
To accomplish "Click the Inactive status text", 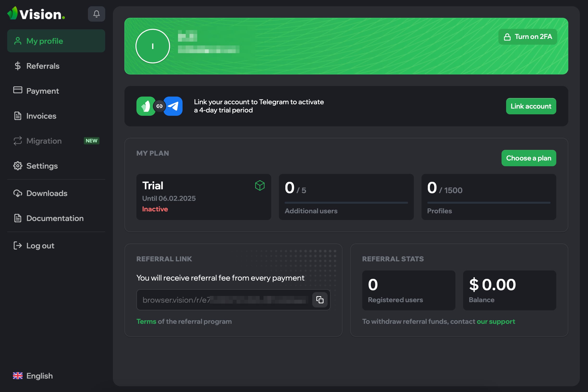I will tap(155, 209).
